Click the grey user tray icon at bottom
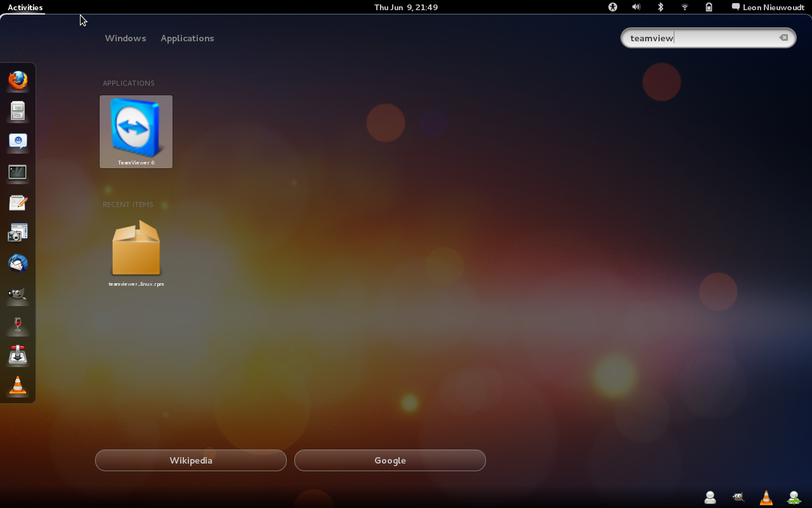The height and width of the screenshot is (508, 812). click(710, 498)
